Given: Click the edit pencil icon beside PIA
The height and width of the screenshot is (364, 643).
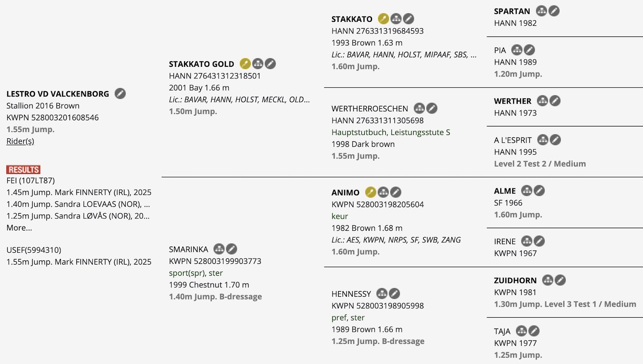Looking at the screenshot, I should pos(530,50).
